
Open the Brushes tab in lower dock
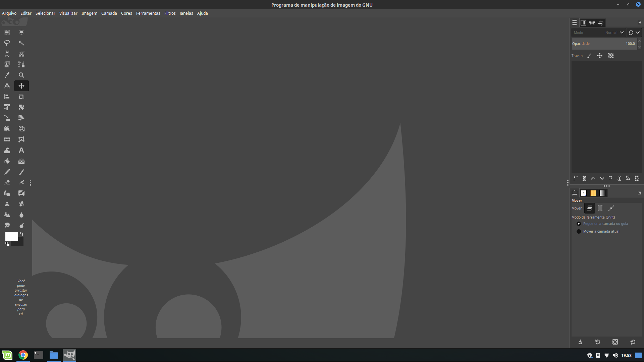584,193
